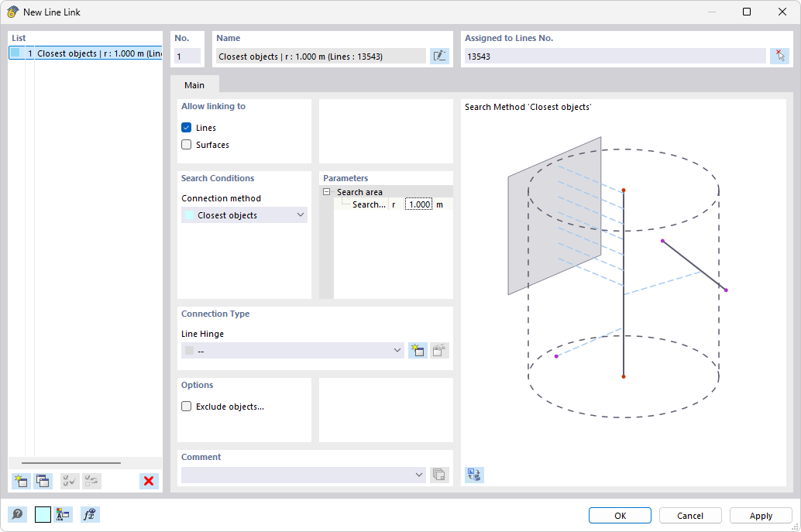
Task: Enable linking to Surfaces
Action: tap(186, 144)
